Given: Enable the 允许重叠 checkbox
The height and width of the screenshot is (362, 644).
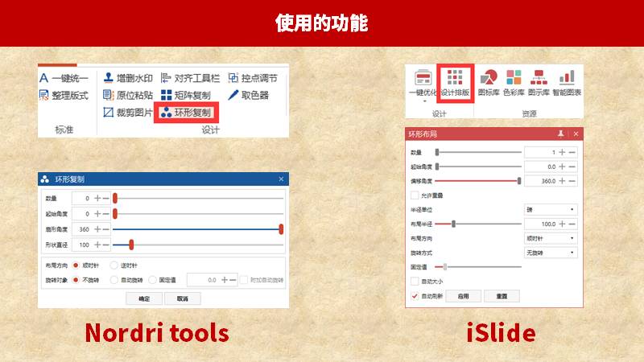Looking at the screenshot, I should tap(415, 195).
